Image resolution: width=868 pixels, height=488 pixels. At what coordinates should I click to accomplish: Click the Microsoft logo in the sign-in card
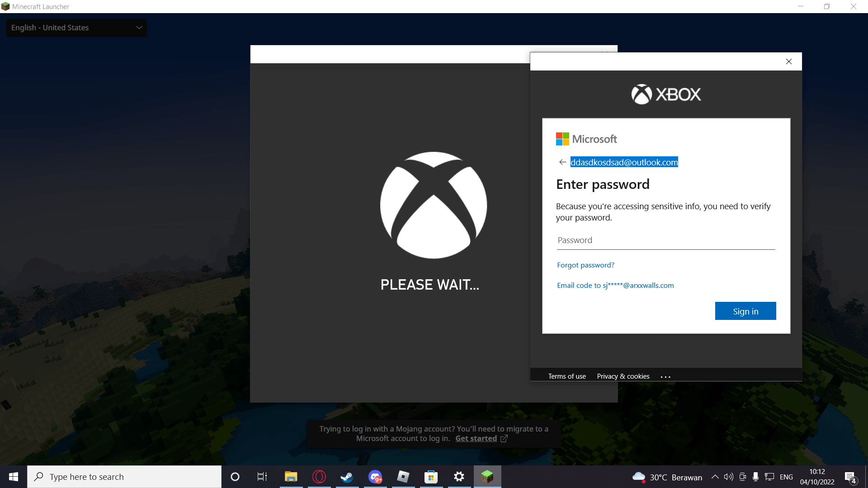coord(586,139)
